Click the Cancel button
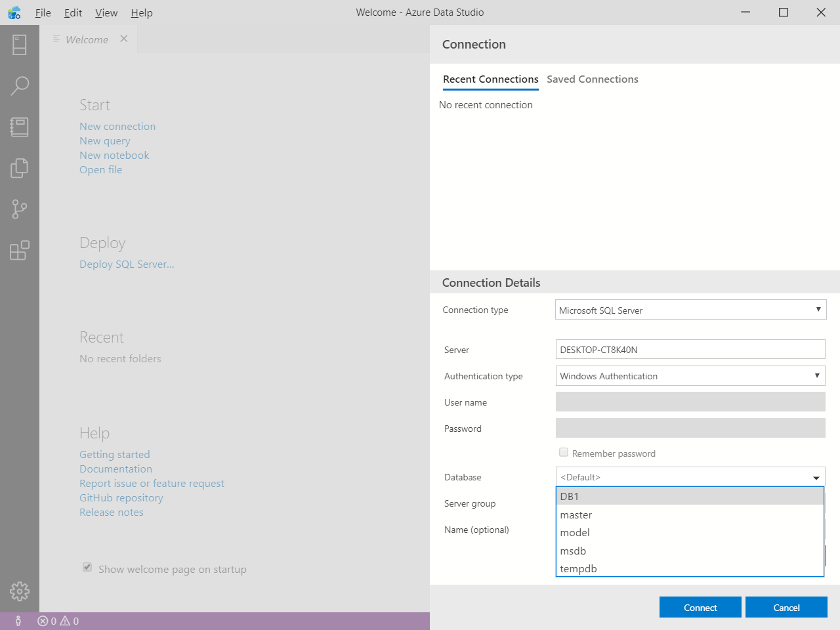The height and width of the screenshot is (630, 840). click(x=786, y=608)
